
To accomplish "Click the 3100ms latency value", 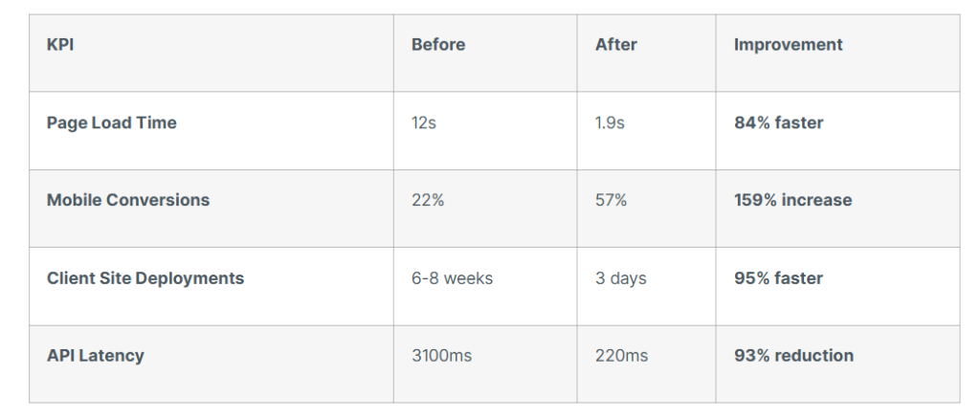I will coord(441,356).
